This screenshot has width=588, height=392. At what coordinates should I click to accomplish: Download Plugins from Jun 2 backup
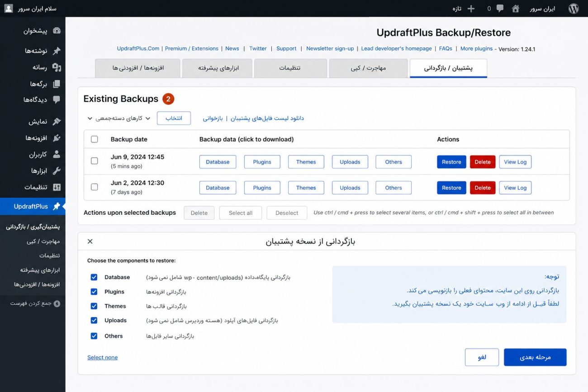tap(262, 188)
